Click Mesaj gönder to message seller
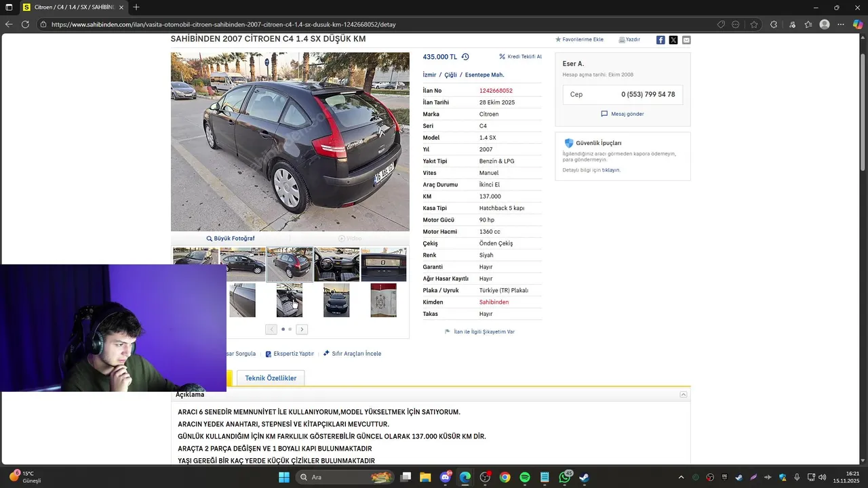 pos(623,114)
